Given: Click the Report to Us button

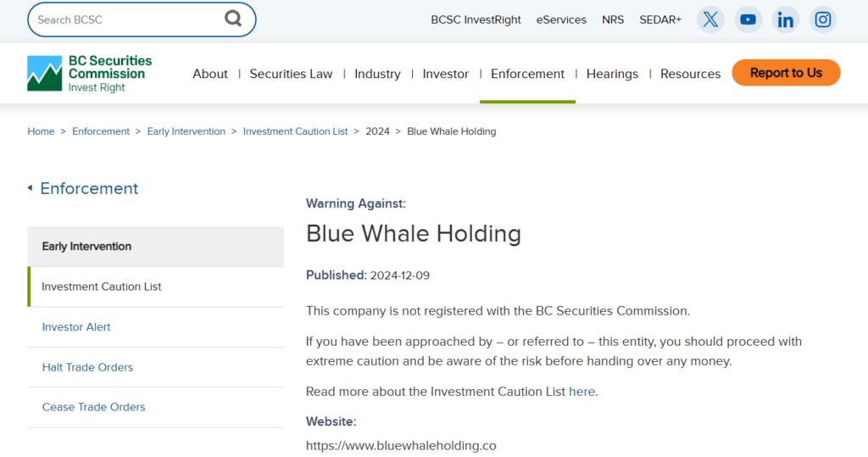Looking at the screenshot, I should [x=786, y=73].
